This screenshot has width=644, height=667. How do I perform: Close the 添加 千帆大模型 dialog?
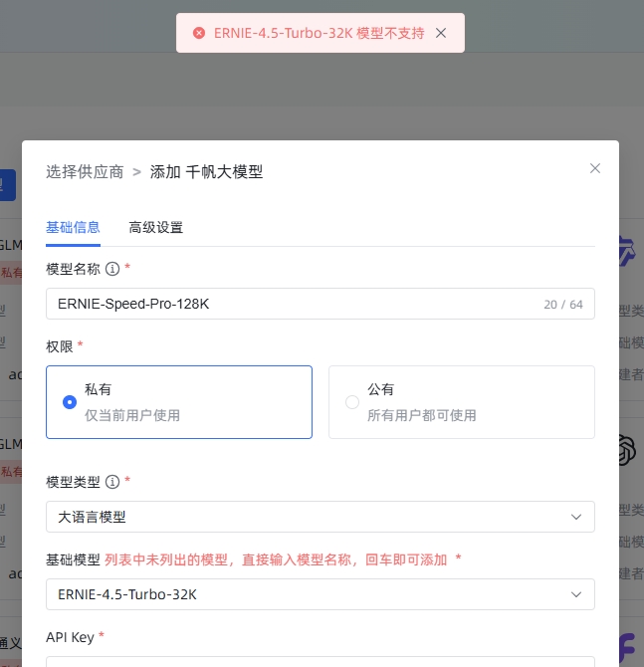[594, 168]
